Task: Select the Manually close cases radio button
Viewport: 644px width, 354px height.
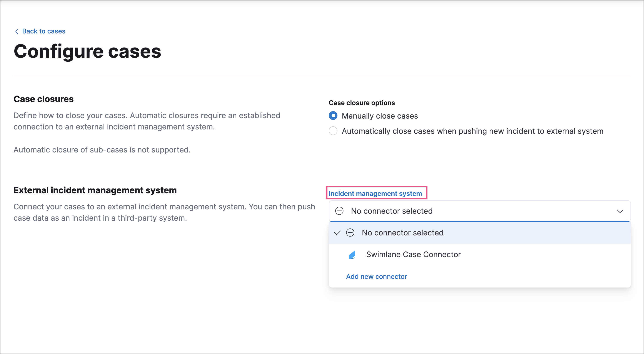Action: pos(333,116)
